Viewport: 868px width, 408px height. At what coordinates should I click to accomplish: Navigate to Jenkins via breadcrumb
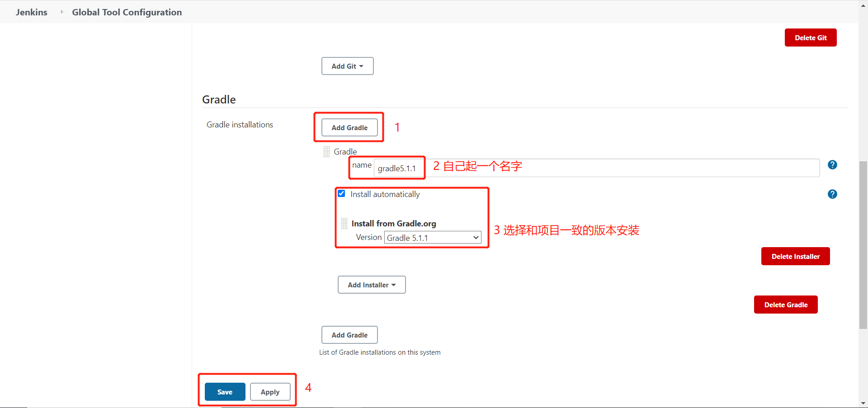(x=31, y=12)
